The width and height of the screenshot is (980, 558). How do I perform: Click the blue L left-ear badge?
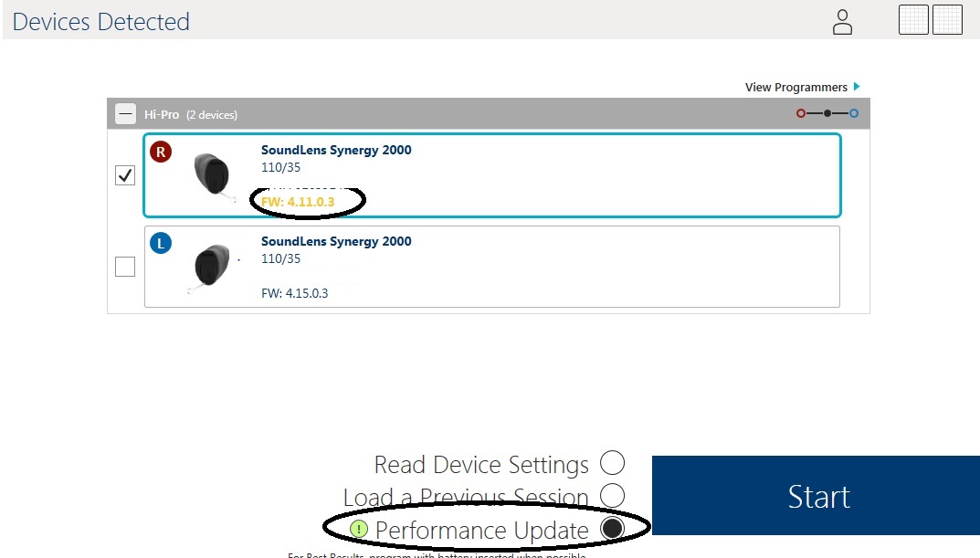[161, 243]
